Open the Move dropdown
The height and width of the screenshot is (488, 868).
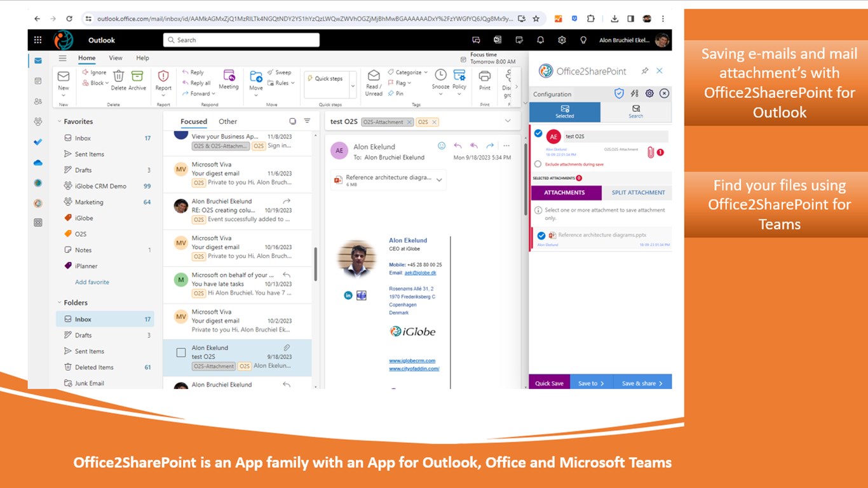256,96
